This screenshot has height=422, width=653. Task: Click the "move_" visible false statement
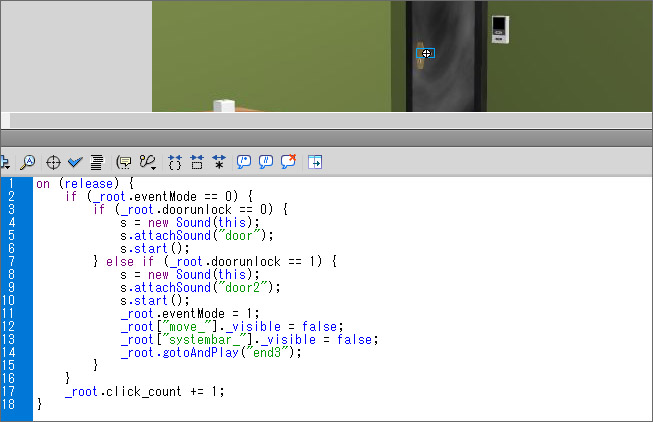(x=232, y=326)
